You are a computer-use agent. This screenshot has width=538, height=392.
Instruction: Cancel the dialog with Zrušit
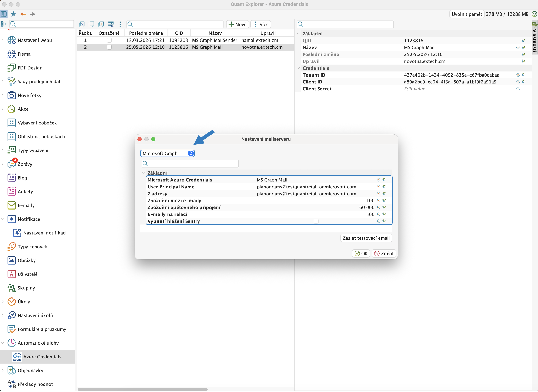coord(384,254)
